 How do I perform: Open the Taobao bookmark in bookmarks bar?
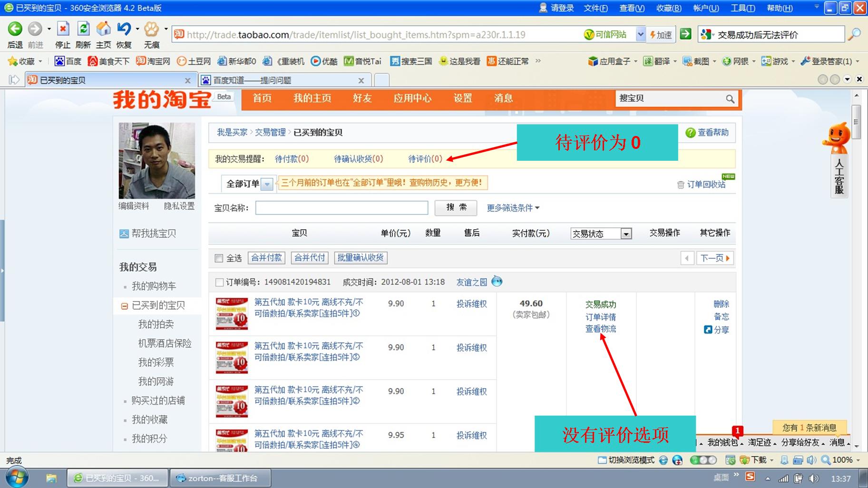pos(153,61)
